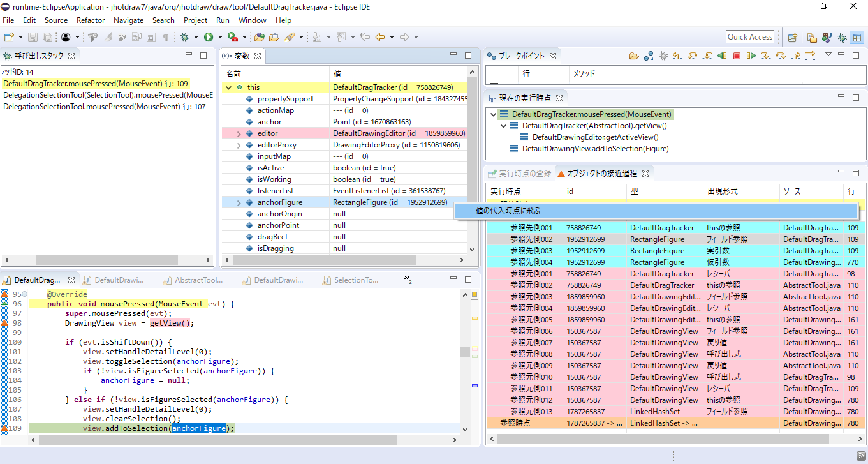Click the Save toolbar icon
This screenshot has height=464, width=868.
click(33, 38)
